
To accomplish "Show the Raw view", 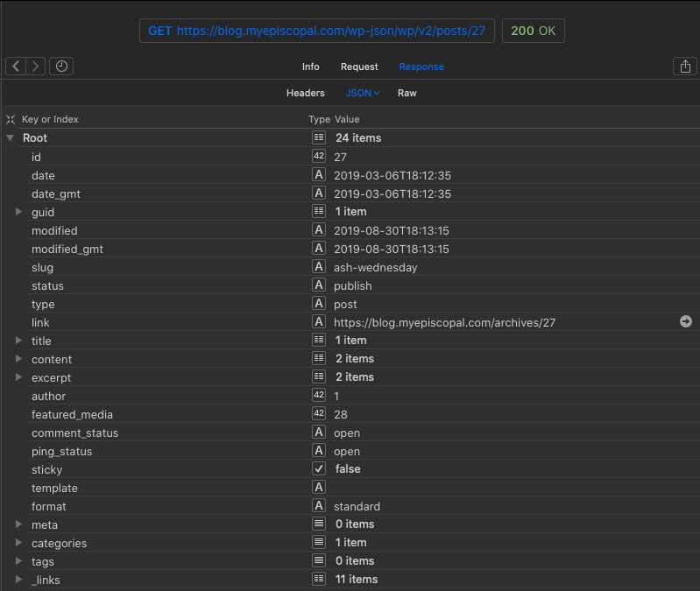I will click(x=407, y=93).
